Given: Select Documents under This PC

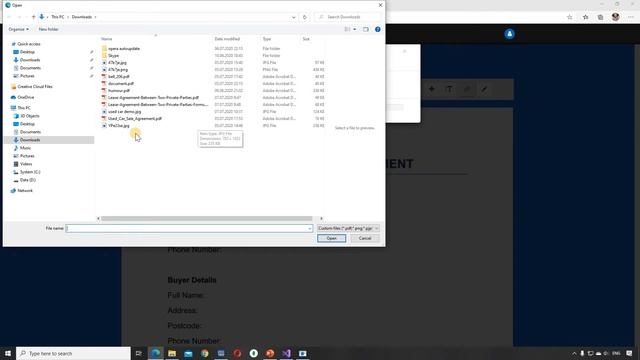Looking at the screenshot, I should 30,132.
